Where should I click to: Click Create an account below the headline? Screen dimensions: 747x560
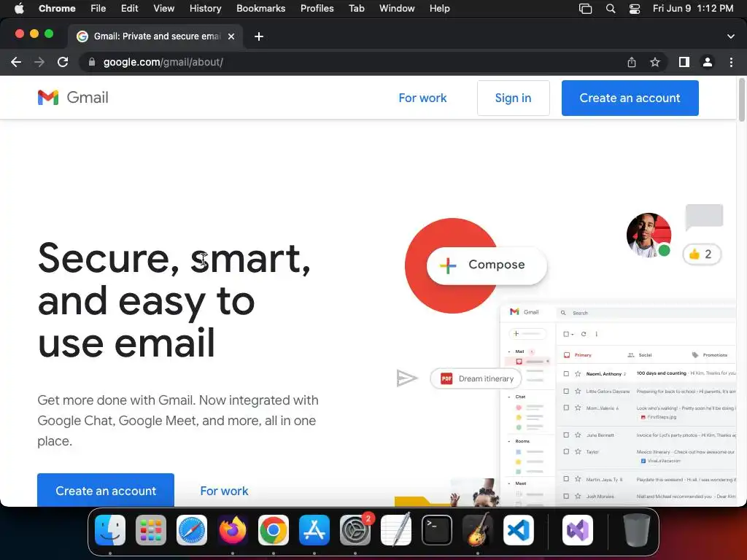[x=106, y=490]
